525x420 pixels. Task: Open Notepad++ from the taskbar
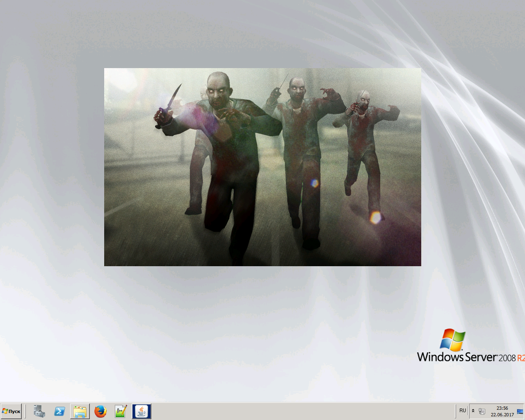pos(121,411)
